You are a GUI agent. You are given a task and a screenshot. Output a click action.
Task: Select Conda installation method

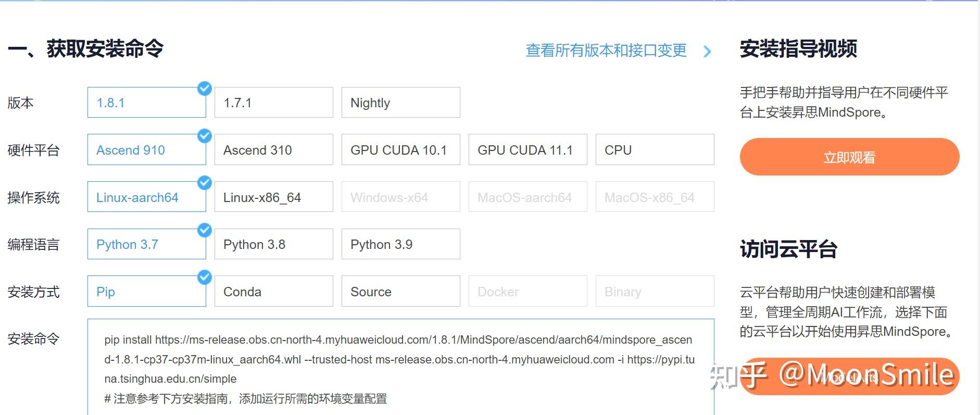pos(273,292)
